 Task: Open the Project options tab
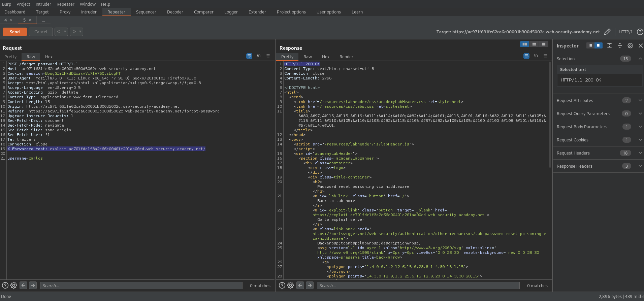[x=291, y=12]
